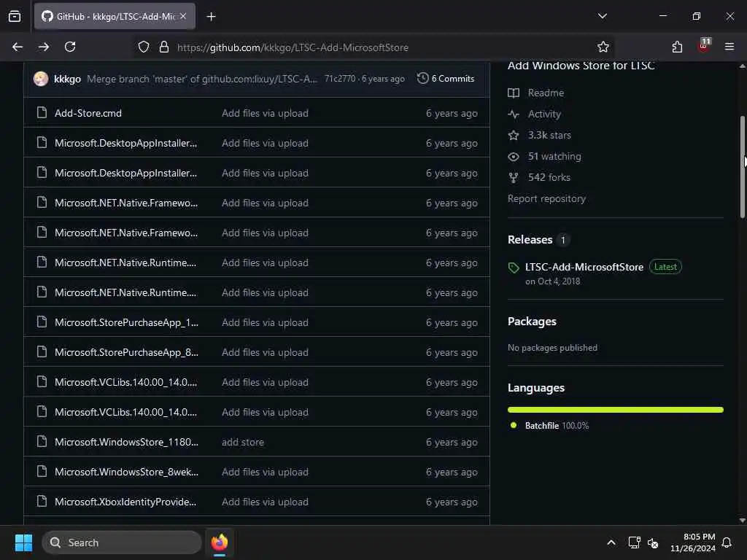Viewport: 747px width, 560px height.
Task: Open the 6 Commits history link
Action: pyautogui.click(x=446, y=79)
